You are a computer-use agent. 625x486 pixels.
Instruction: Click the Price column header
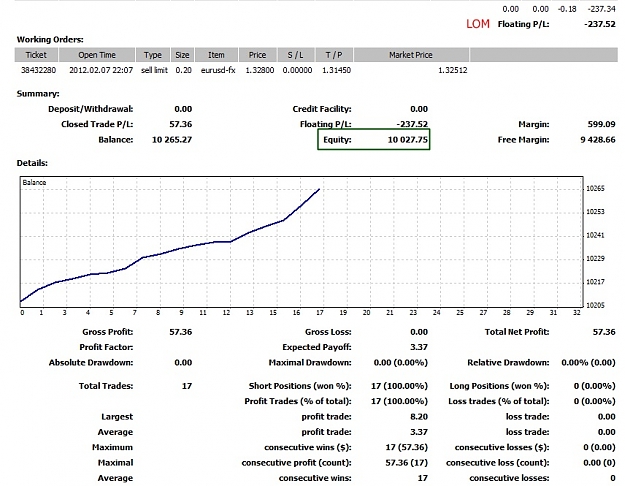tap(257, 55)
